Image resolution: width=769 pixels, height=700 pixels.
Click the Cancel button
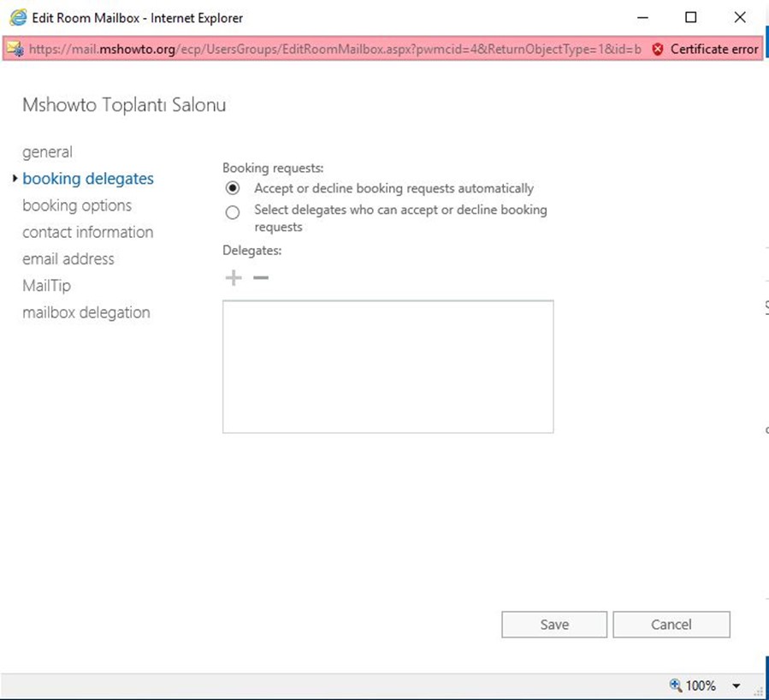pyautogui.click(x=671, y=625)
